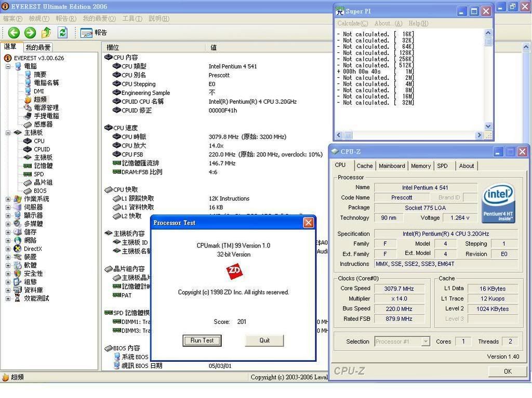Viewport: 532px width, 398px height.
Task: Click the Up folder arrow toolbar icon
Action: tap(46, 33)
